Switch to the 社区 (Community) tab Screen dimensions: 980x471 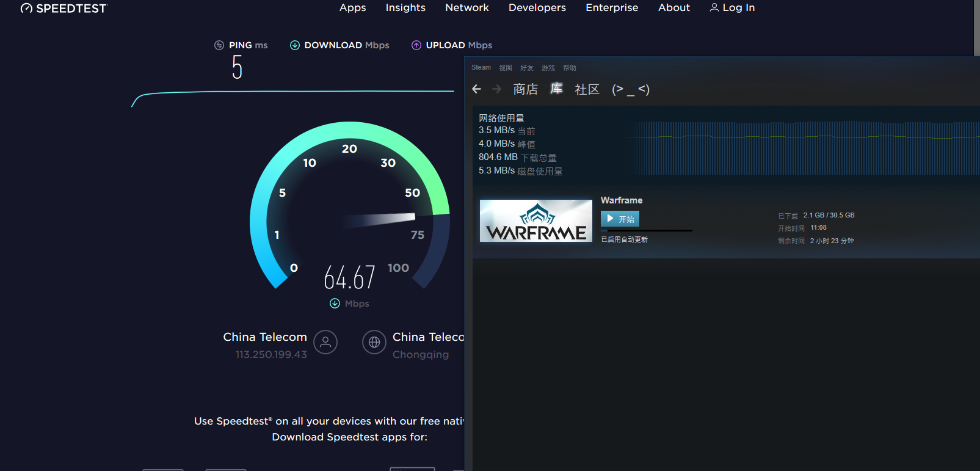587,89
